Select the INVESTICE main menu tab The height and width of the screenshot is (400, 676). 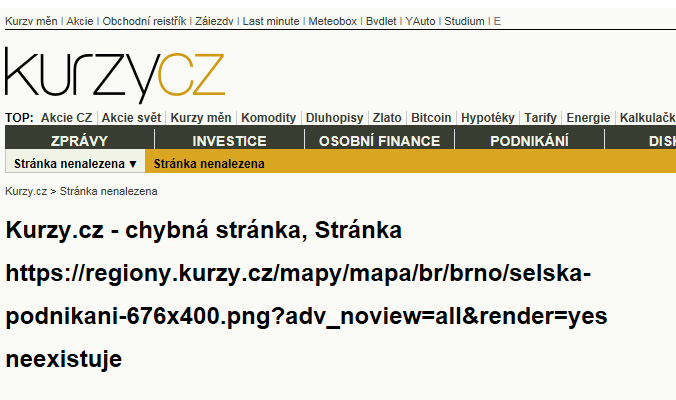(x=229, y=141)
